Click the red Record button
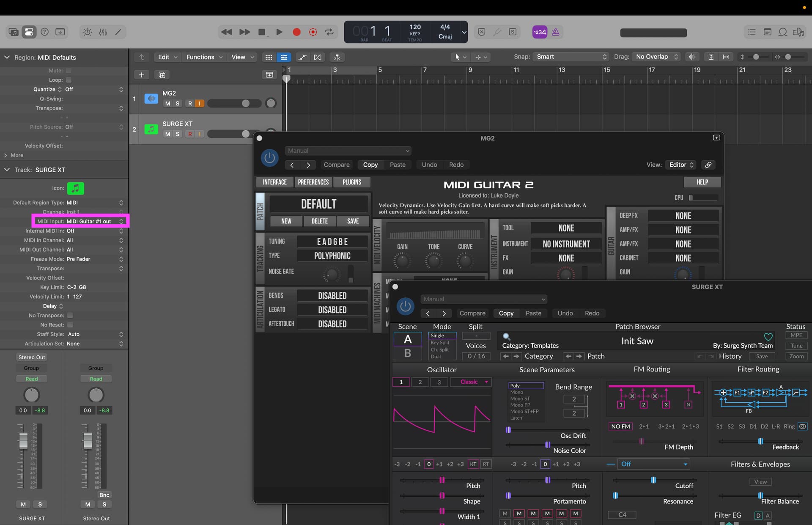Viewport: 812px width, 525px height. point(296,32)
